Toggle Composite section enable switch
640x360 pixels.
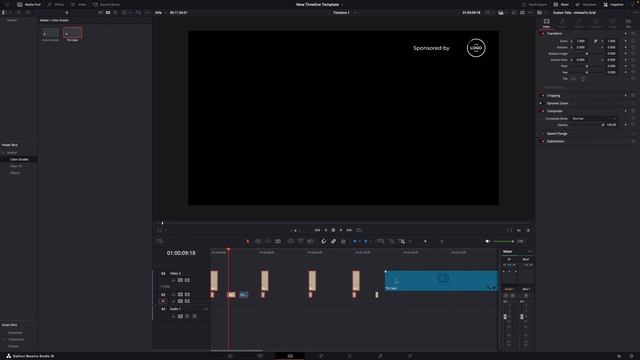(x=542, y=111)
